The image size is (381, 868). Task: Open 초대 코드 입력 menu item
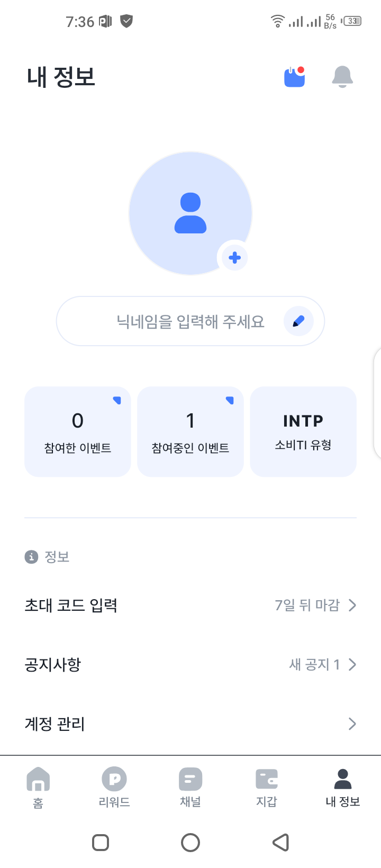71,605
